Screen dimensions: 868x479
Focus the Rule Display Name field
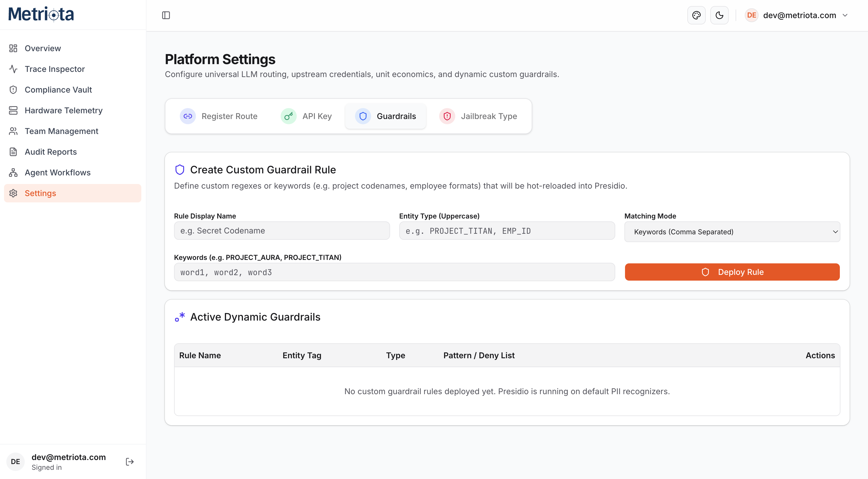282,231
